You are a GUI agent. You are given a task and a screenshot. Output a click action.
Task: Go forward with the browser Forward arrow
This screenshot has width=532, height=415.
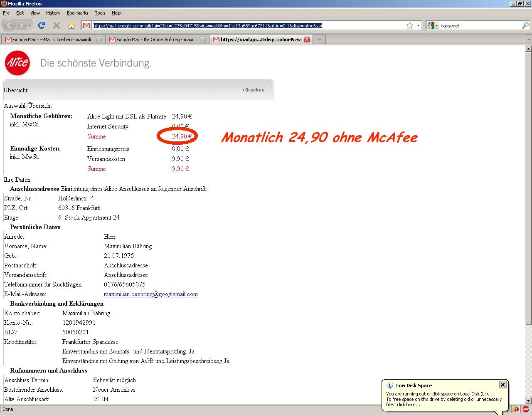[x=21, y=26]
